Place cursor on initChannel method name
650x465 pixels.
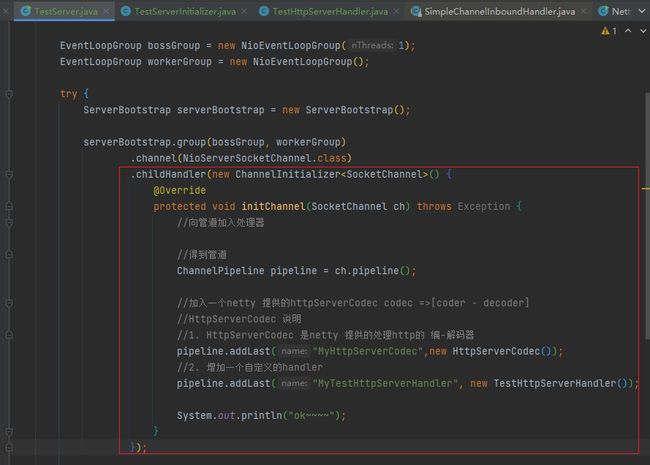click(273, 206)
